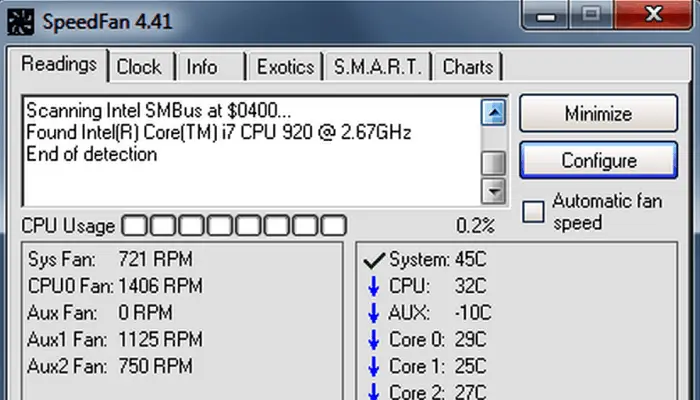
Task: Click the Sys Fan 721 RPM reading
Action: point(110,259)
